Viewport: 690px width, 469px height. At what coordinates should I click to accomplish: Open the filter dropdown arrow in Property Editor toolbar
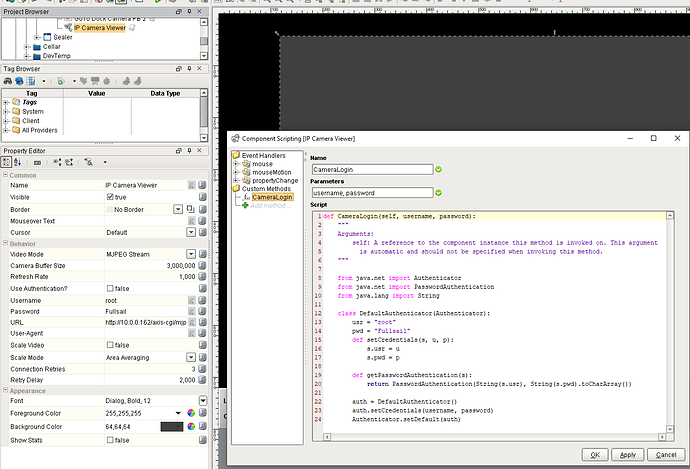tap(105, 162)
